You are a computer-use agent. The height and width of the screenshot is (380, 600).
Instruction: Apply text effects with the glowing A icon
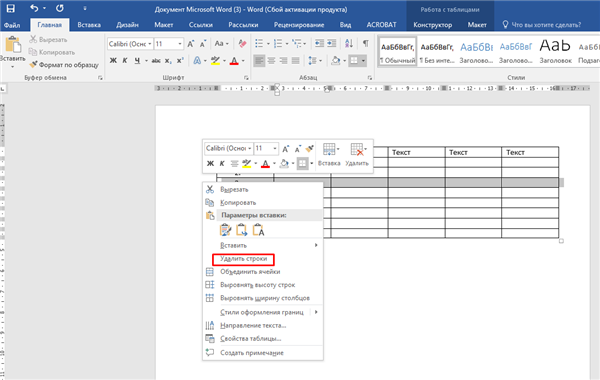pyautogui.click(x=197, y=60)
